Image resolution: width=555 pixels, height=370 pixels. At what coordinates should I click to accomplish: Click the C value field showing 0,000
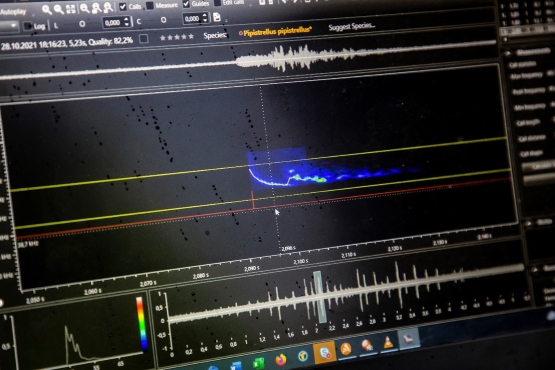[192, 18]
